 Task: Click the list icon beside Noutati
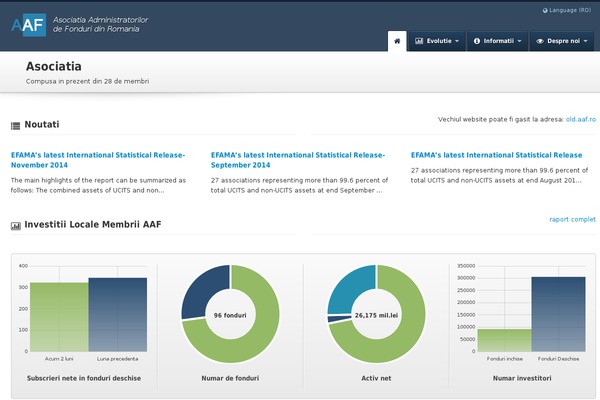coord(15,126)
